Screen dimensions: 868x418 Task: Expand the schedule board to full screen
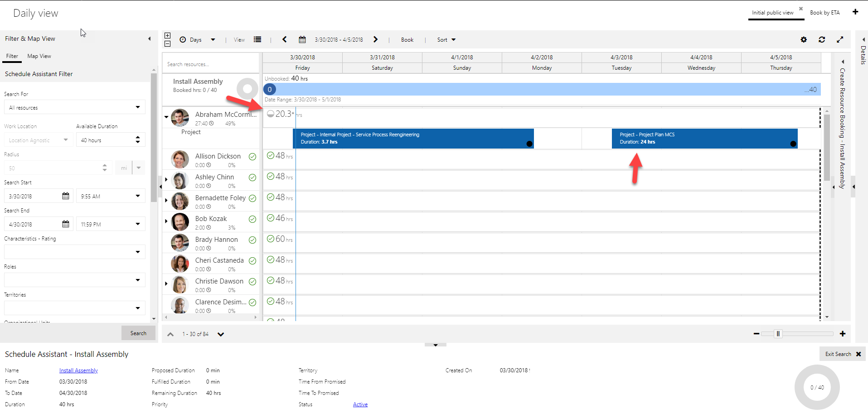[x=840, y=39]
